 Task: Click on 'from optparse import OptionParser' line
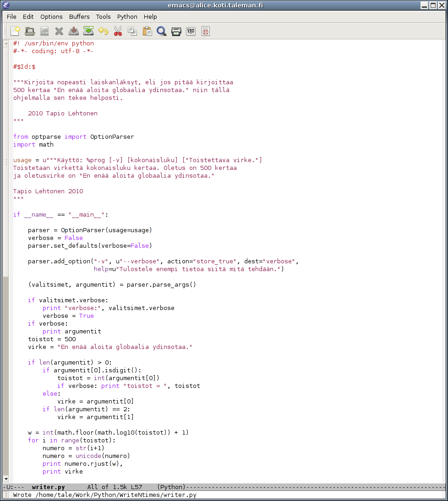[x=73, y=137]
